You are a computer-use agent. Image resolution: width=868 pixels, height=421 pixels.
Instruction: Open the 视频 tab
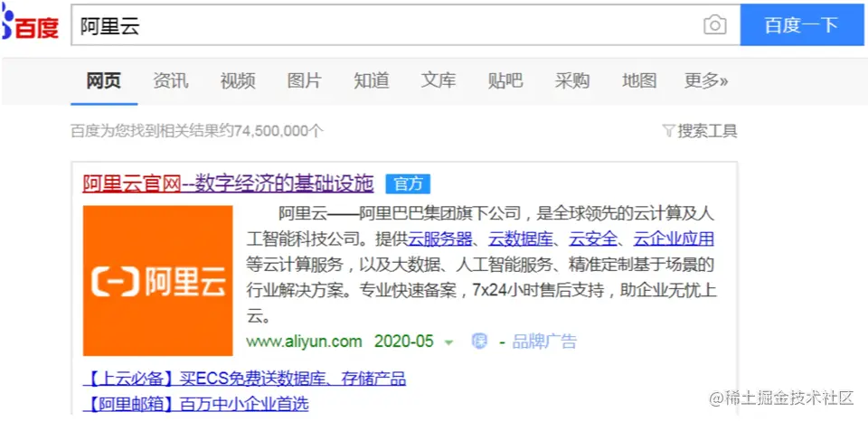(238, 80)
